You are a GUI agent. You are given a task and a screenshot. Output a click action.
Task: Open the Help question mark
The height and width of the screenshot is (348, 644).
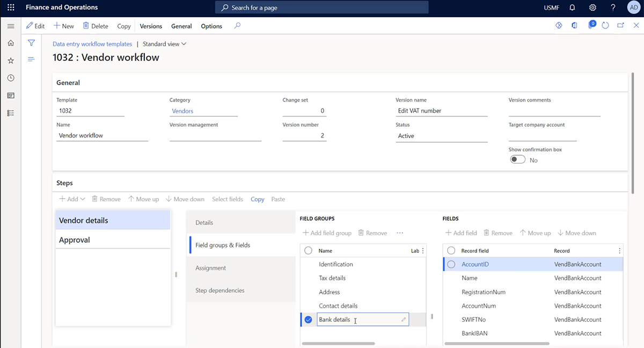click(613, 7)
